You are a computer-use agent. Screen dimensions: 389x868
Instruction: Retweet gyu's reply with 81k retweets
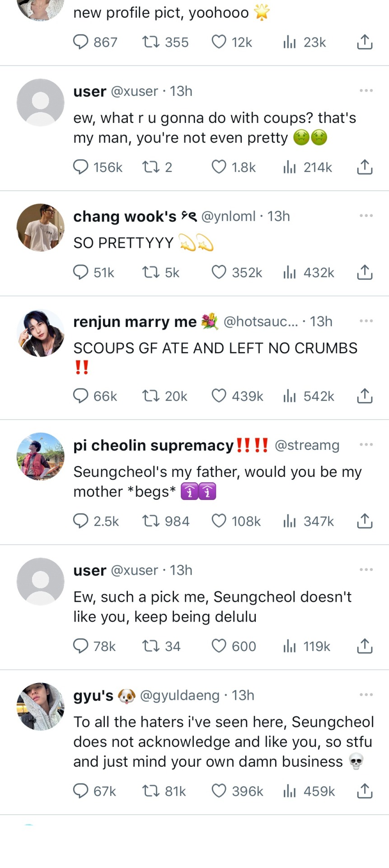point(150,791)
